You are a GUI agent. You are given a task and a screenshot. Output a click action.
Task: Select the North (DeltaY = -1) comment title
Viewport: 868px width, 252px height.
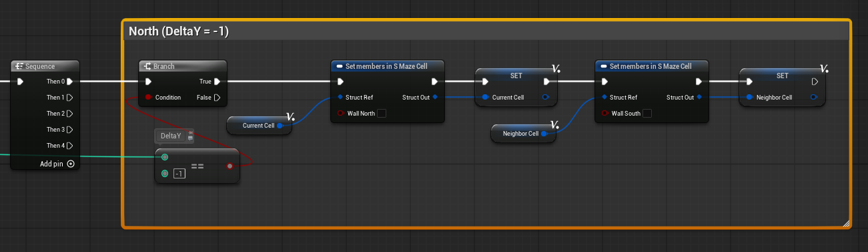click(x=179, y=31)
